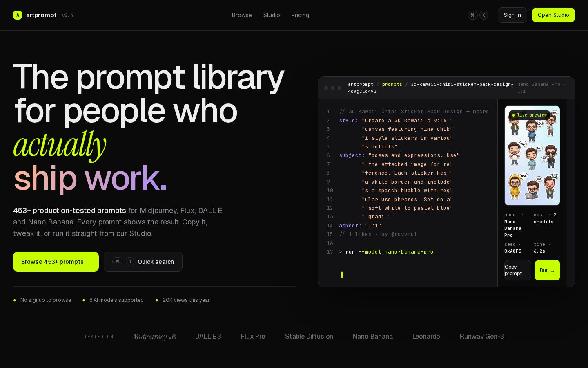
Task: Click the aspect "1:1" code line
Action: click(x=360, y=226)
